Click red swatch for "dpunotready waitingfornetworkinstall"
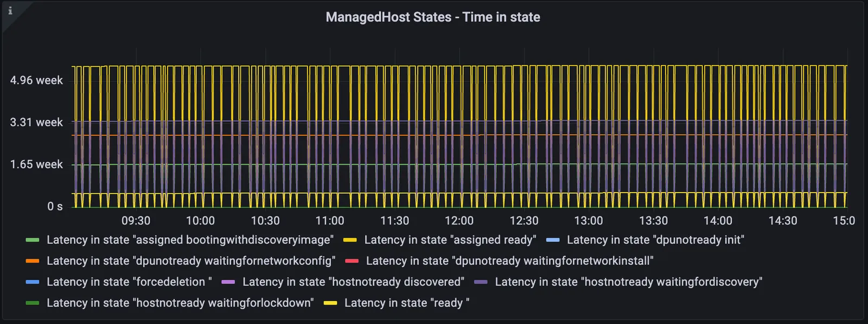This screenshot has height=324, width=868. click(352, 261)
